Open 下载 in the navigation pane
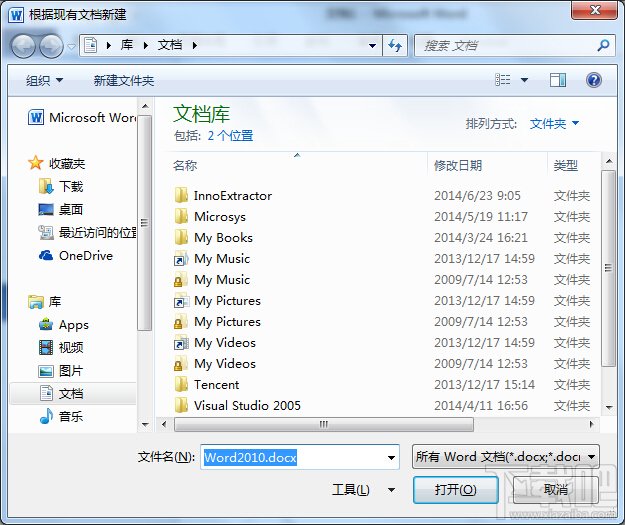 point(61,186)
